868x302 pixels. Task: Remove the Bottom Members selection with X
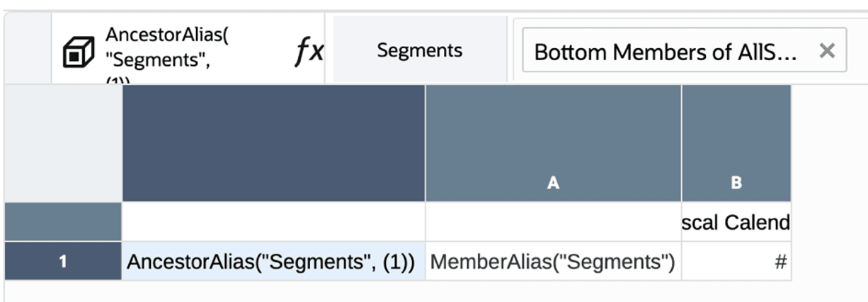pos(826,50)
